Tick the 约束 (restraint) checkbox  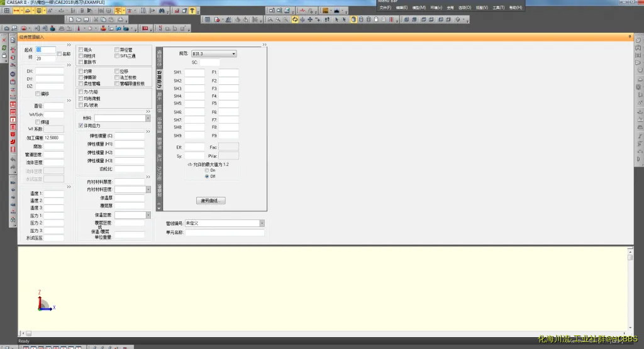[80, 71]
